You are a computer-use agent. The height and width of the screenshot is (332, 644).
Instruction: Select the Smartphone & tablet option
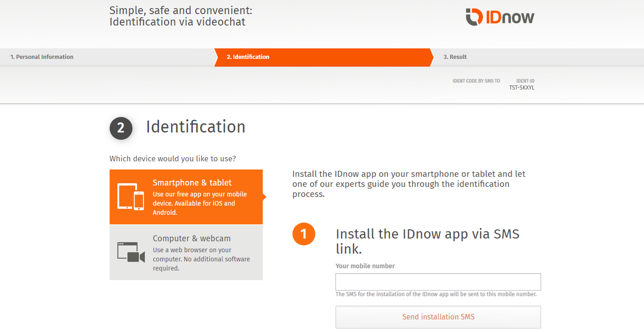tap(186, 197)
